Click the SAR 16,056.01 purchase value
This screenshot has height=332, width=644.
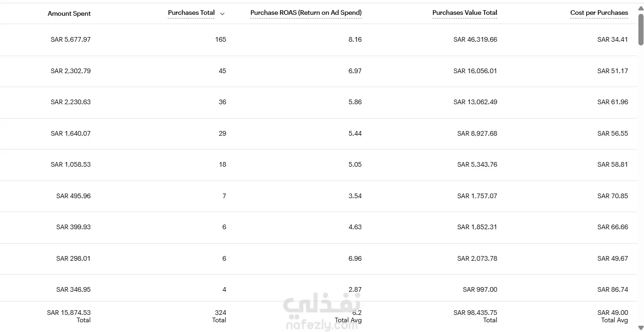click(x=475, y=71)
